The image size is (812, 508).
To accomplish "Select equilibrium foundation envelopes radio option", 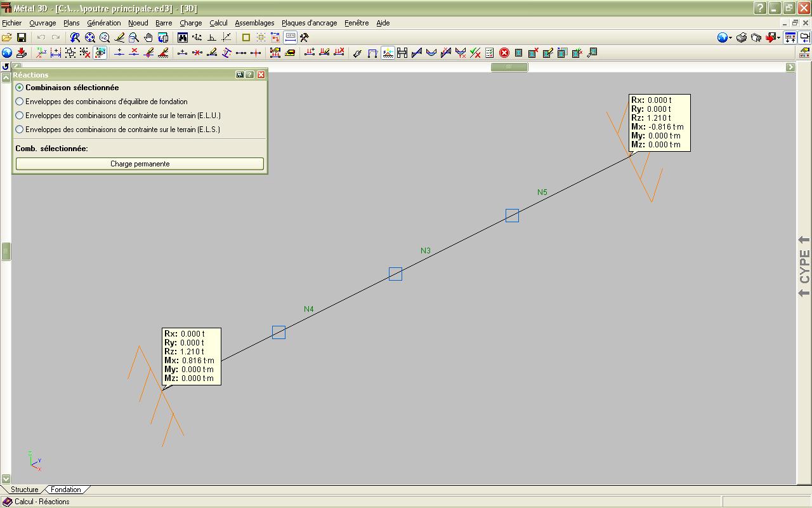I will pyautogui.click(x=20, y=102).
